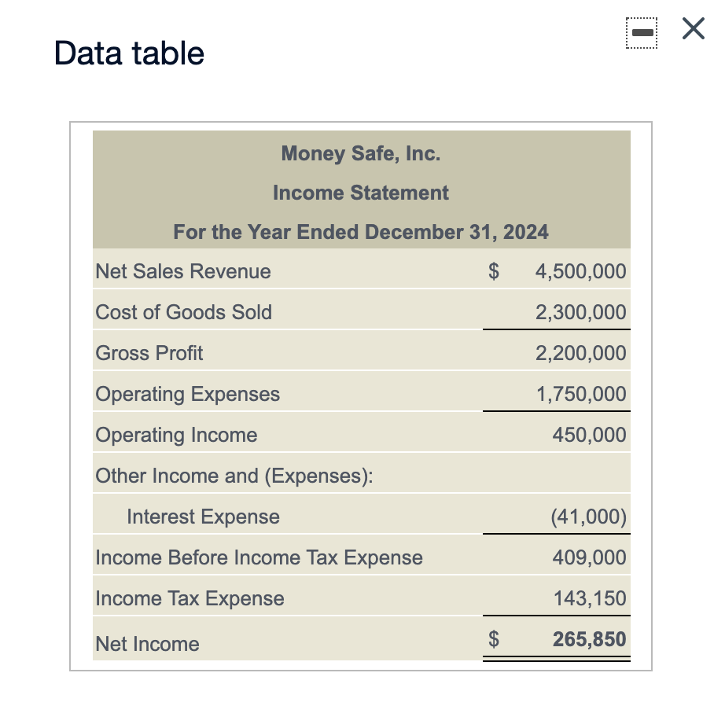714x728 pixels.
Task: Click the Gross Profit label
Action: (149, 353)
